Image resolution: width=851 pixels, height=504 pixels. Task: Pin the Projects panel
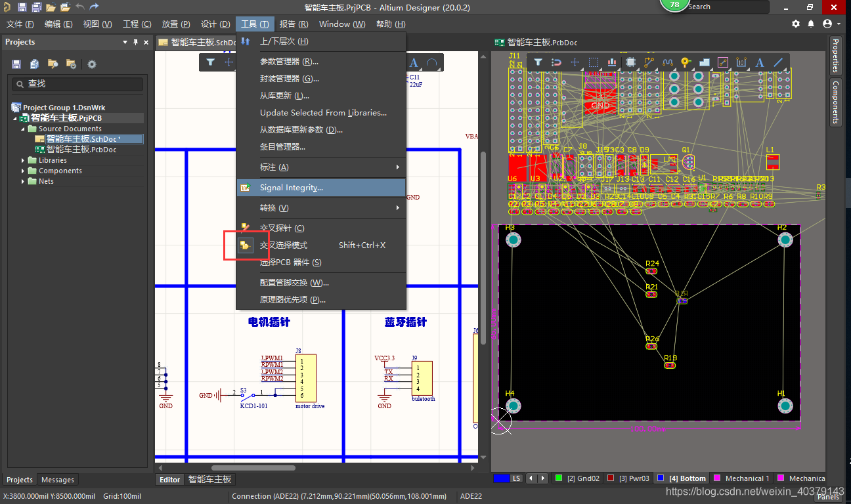[136, 42]
